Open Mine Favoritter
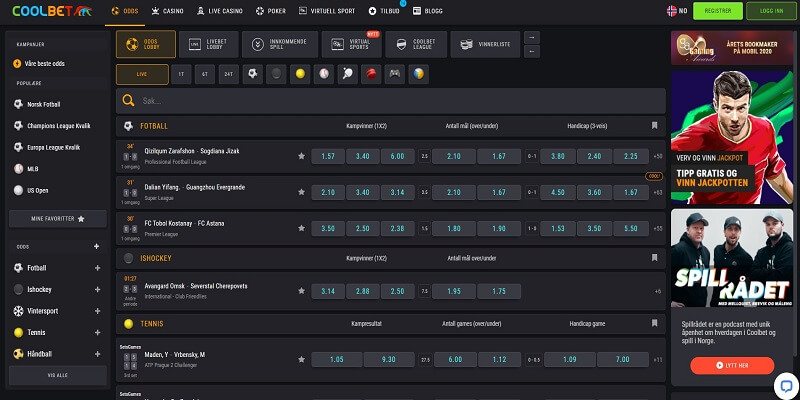The height and width of the screenshot is (400, 800). click(x=58, y=219)
